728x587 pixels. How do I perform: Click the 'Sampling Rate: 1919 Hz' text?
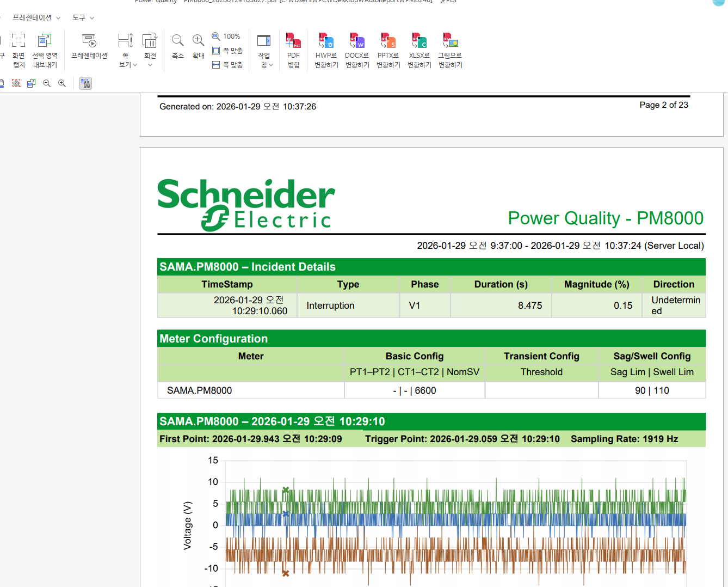pyautogui.click(x=625, y=439)
